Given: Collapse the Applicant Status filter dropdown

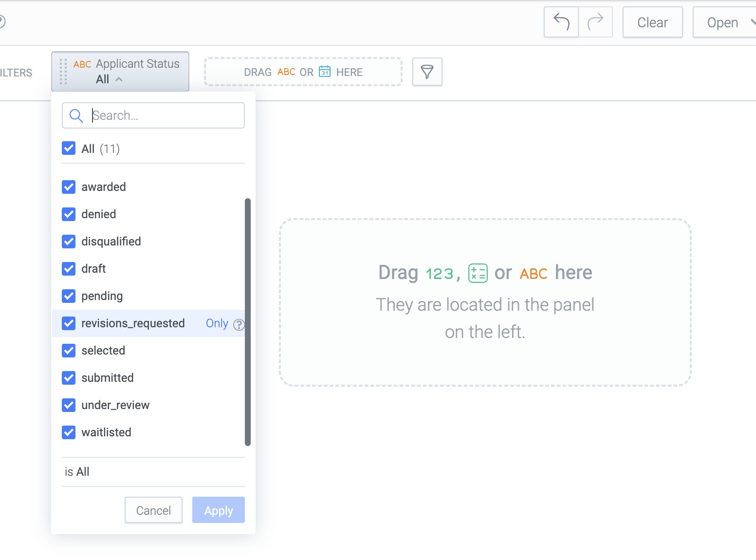Looking at the screenshot, I should (x=119, y=79).
